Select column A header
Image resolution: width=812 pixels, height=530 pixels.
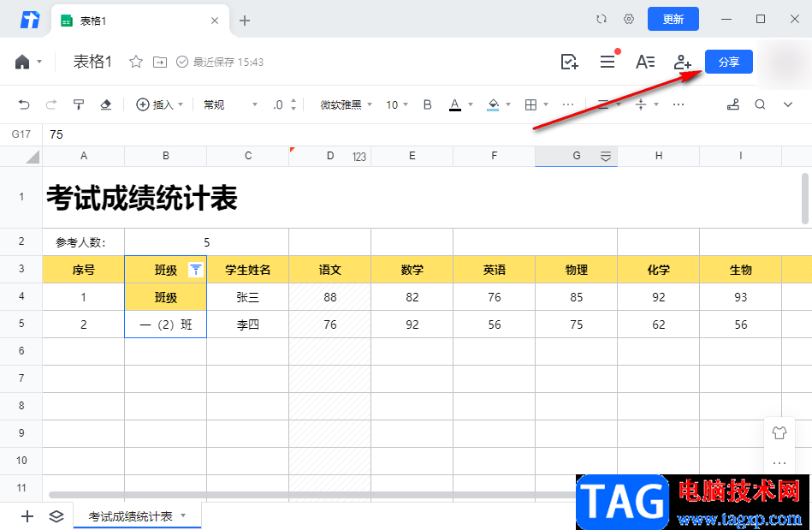[83, 156]
